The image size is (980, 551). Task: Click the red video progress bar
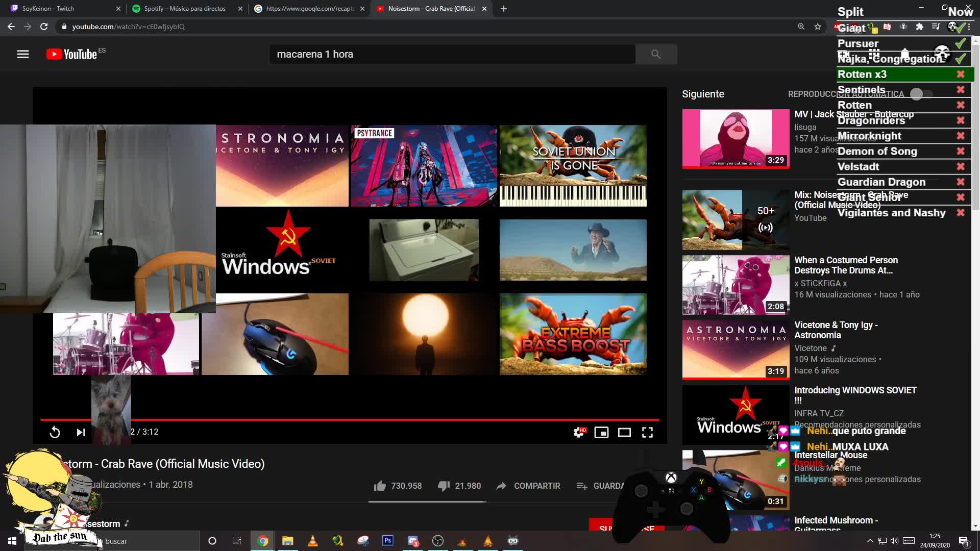coord(350,419)
